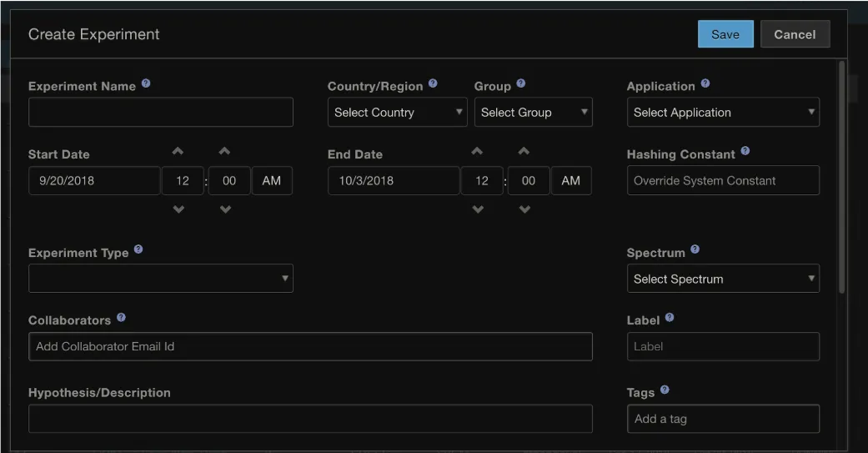
Task: Open help icon next to Collaborators
Action: (121, 318)
